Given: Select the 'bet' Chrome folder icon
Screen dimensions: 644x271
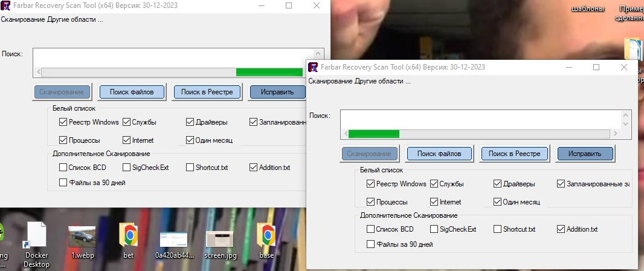Looking at the screenshot, I should pyautogui.click(x=129, y=240).
